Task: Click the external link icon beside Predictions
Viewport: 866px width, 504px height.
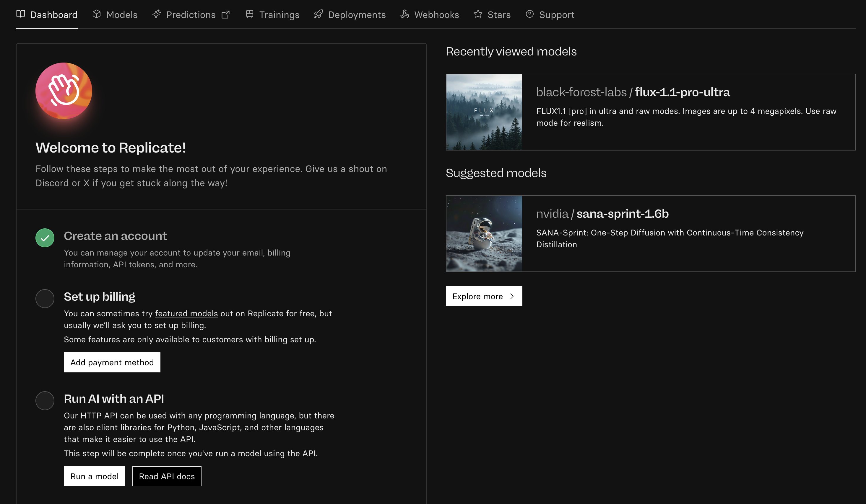Action: click(x=225, y=15)
